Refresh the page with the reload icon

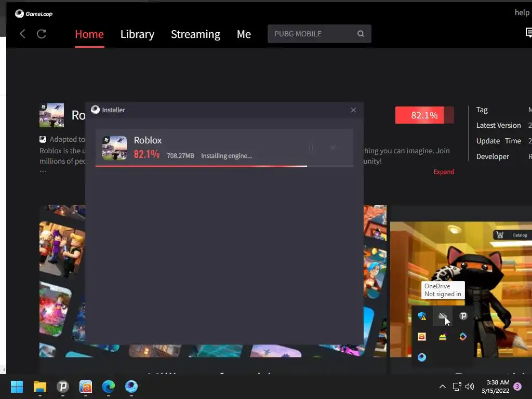point(42,34)
